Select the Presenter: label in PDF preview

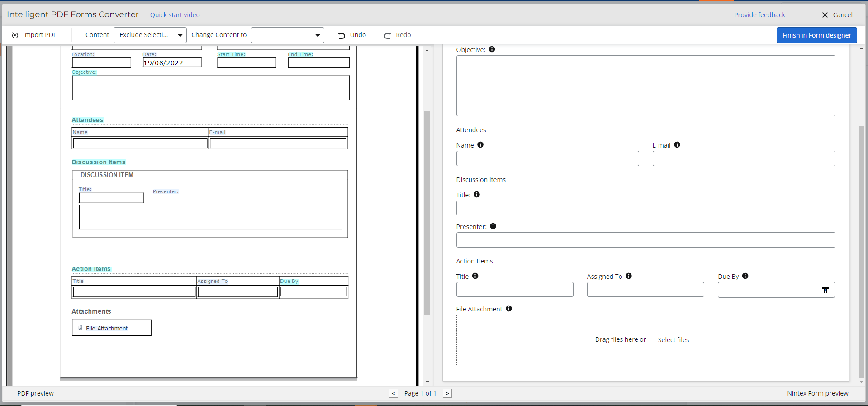pos(166,191)
